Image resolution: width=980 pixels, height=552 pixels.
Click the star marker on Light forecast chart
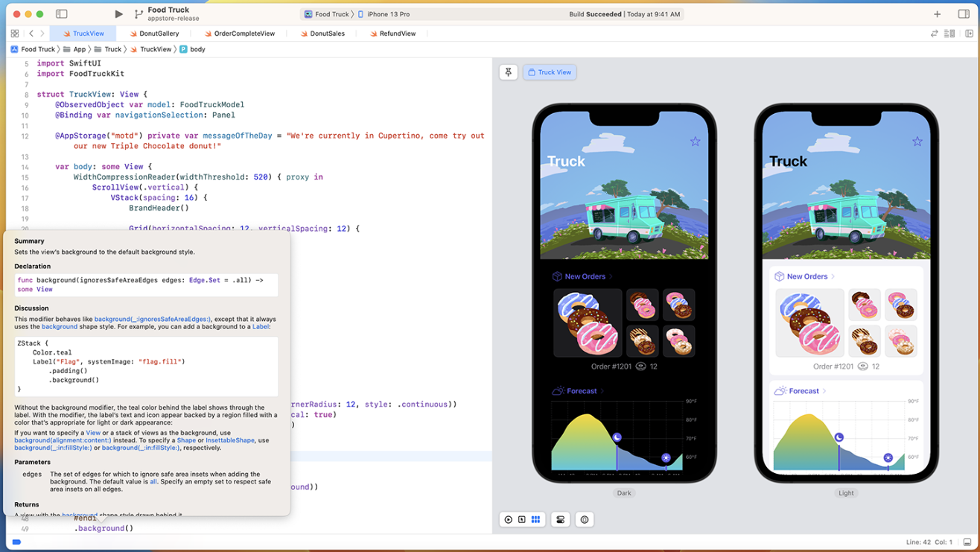pos(888,457)
